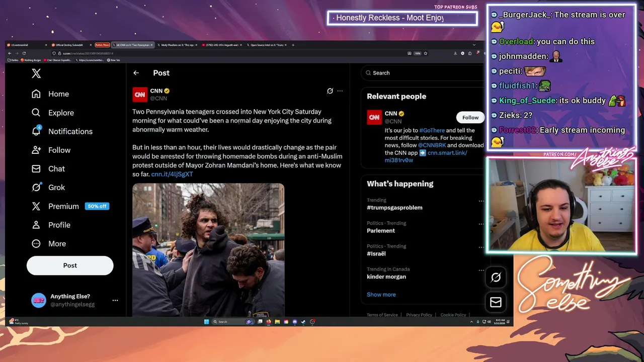Viewport: 644px width, 362px height.
Task: Open a new browser tab
Action: [x=293, y=45]
